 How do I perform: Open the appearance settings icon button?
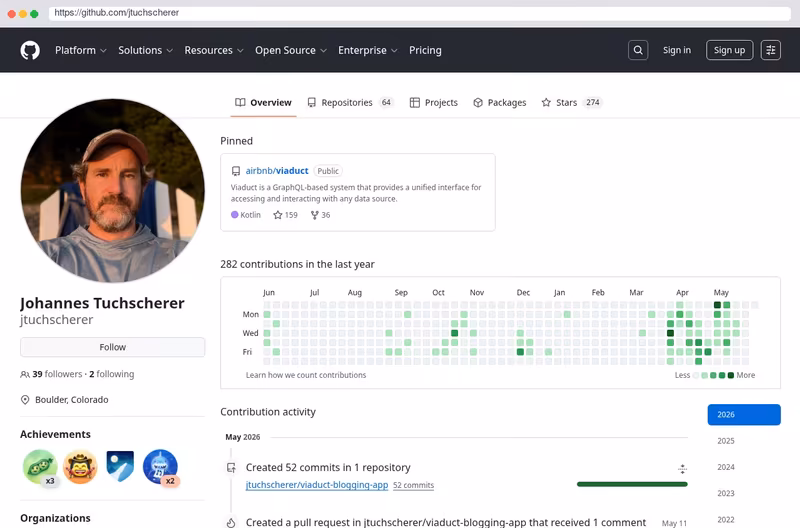[x=770, y=50]
